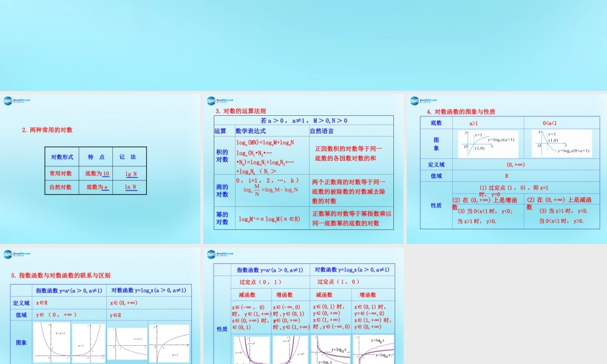Click the table header '特 点'
This screenshot has width=607, height=364.
pos(96,157)
